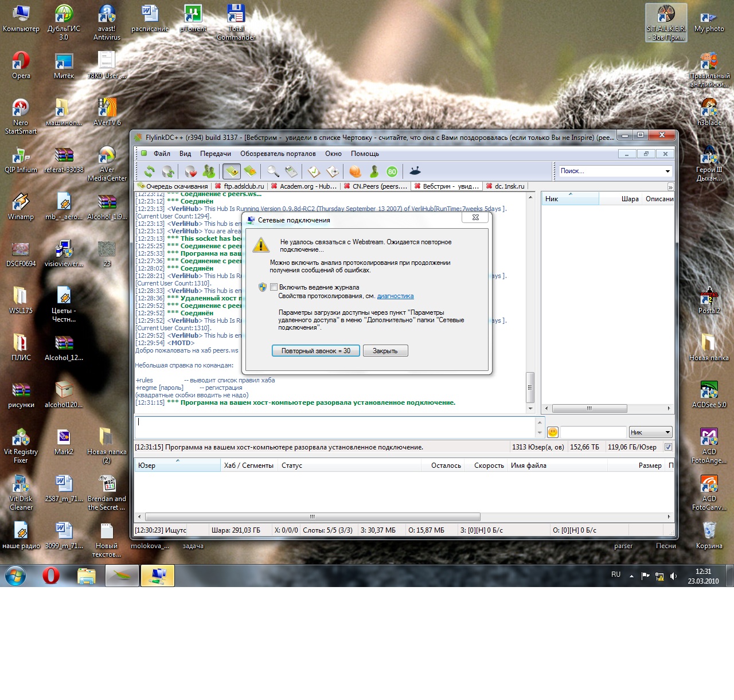
Task: Switch to the 'dc.1nsk.ru' hub tab
Action: click(509, 186)
